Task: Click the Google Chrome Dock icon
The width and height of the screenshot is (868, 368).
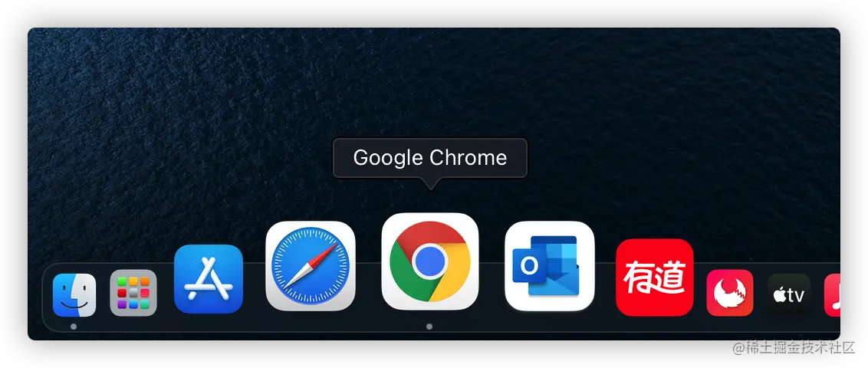Action: coord(430,261)
